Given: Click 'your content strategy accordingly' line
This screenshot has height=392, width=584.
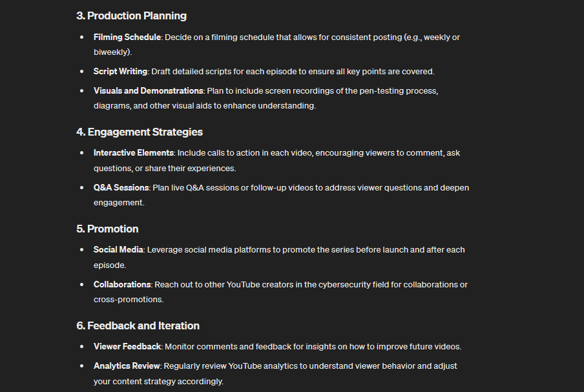Looking at the screenshot, I should click(x=158, y=382).
